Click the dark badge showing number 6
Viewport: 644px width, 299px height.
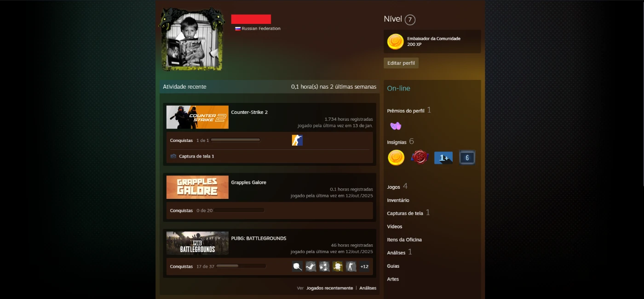pyautogui.click(x=467, y=158)
